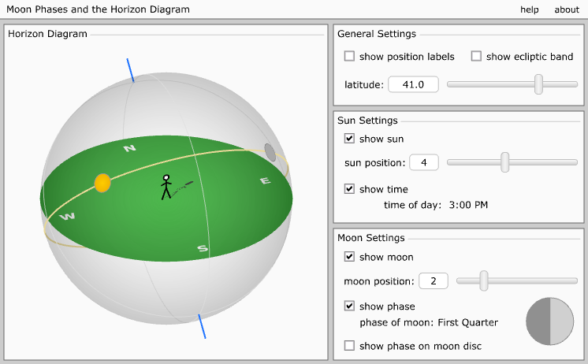Click the stick figure observer
This screenshot has width=588, height=364.
click(166, 187)
